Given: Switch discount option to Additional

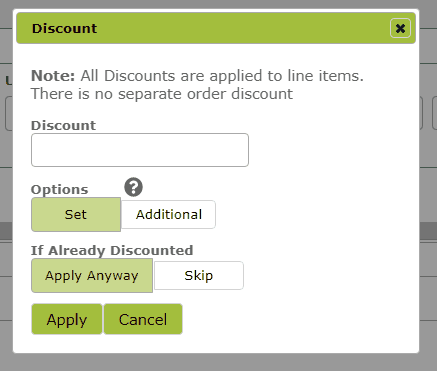Looking at the screenshot, I should [x=169, y=214].
